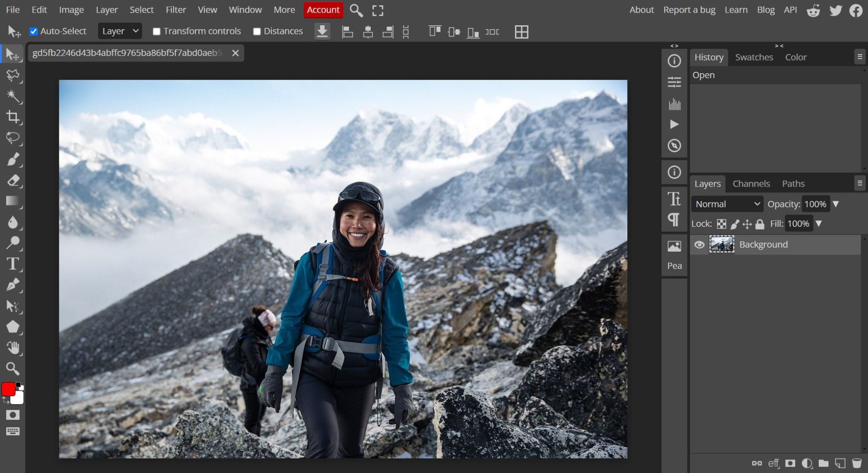Expand the Fill percentage dropdown
Screen dimensions: 868x473
819,223
